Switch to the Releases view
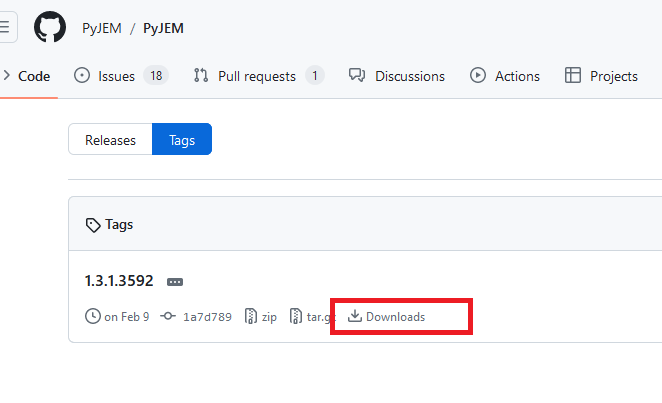 (110, 139)
